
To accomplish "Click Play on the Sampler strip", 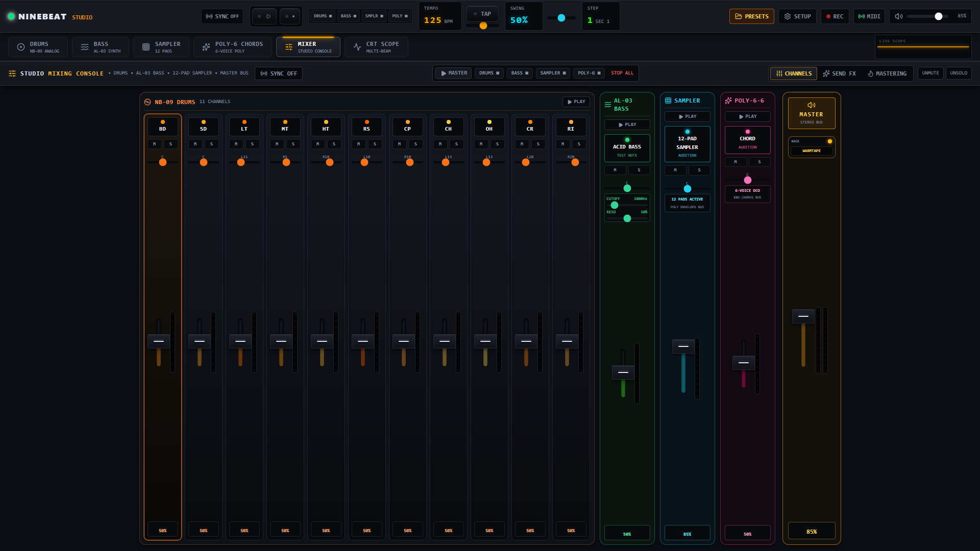I will pos(688,116).
